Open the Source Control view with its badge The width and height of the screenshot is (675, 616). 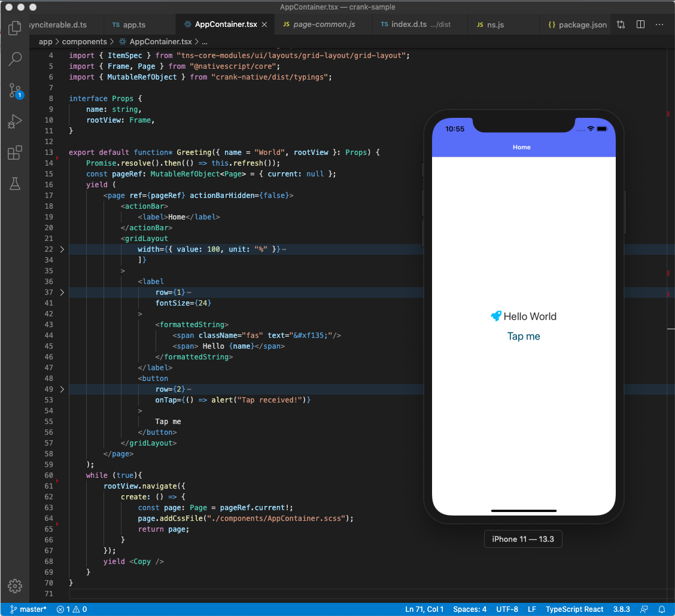click(x=16, y=91)
